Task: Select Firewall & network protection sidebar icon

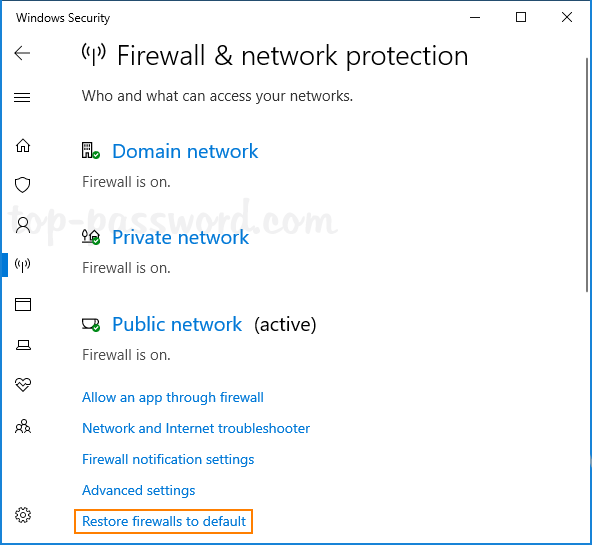Action: [x=23, y=265]
